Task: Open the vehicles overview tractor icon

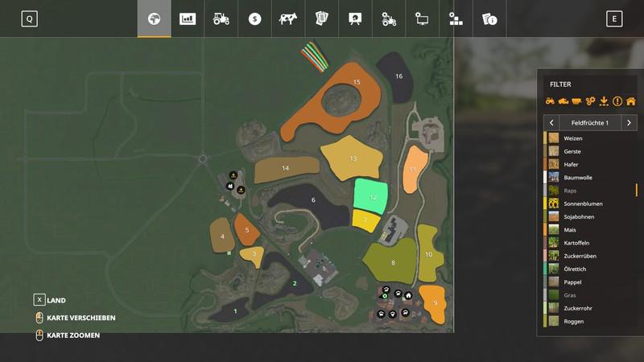Action: point(221,19)
